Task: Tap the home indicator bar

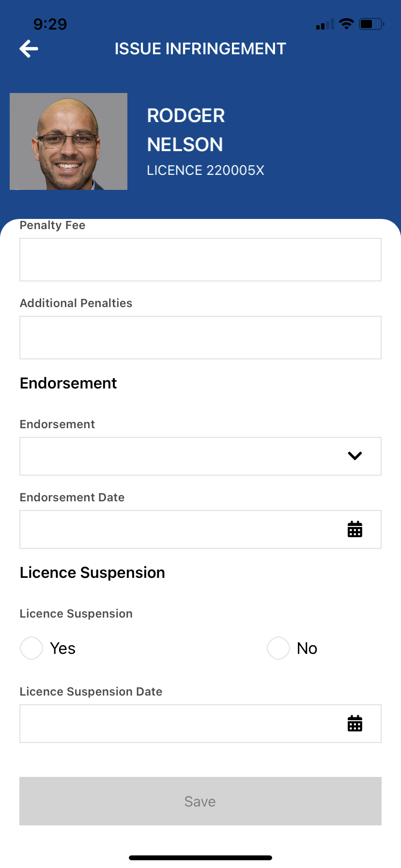Action: pyautogui.click(x=200, y=858)
